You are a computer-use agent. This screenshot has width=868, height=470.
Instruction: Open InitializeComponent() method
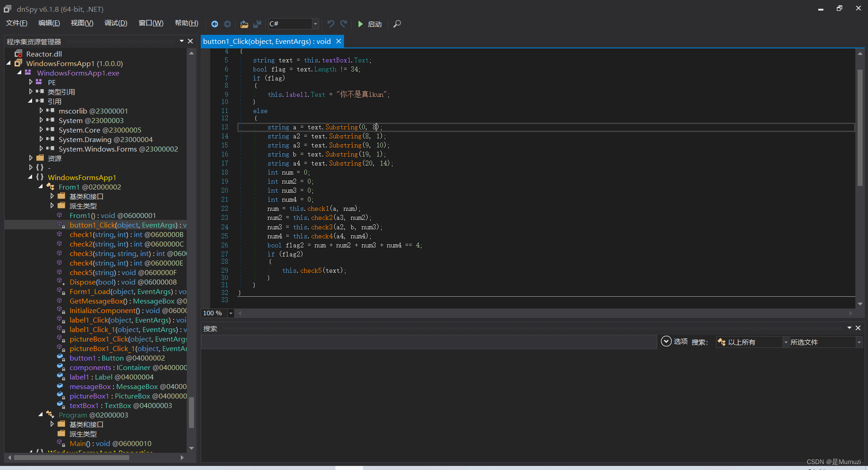coord(127,310)
